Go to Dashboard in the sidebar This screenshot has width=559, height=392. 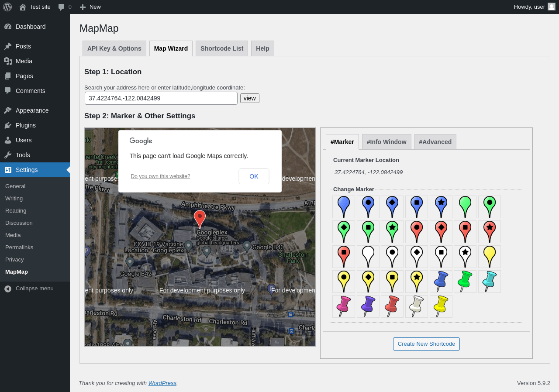pyautogui.click(x=35, y=27)
